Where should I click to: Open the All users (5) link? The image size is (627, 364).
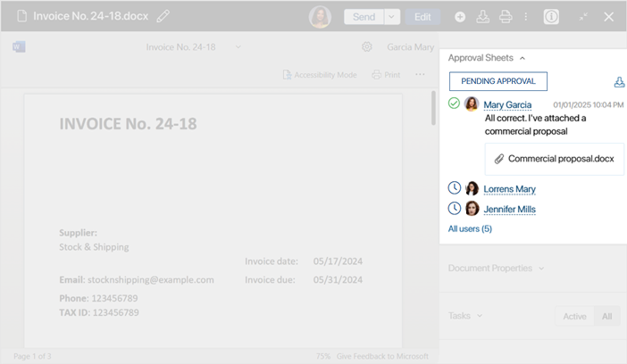click(470, 229)
